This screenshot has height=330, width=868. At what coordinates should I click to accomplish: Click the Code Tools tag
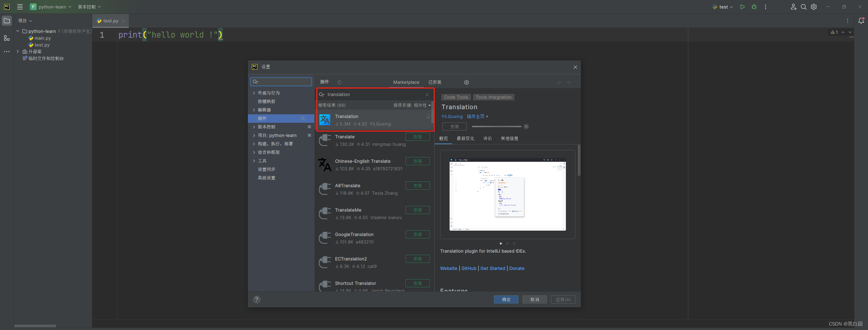tap(456, 97)
